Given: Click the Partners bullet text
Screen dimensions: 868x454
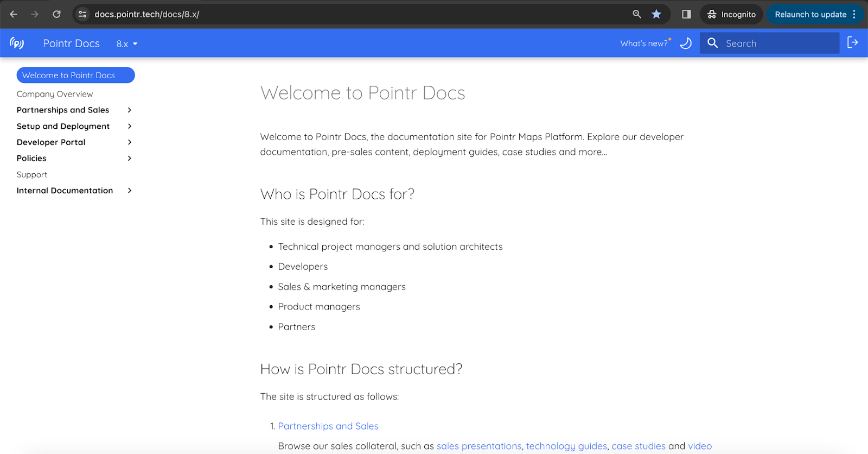Looking at the screenshot, I should (296, 327).
